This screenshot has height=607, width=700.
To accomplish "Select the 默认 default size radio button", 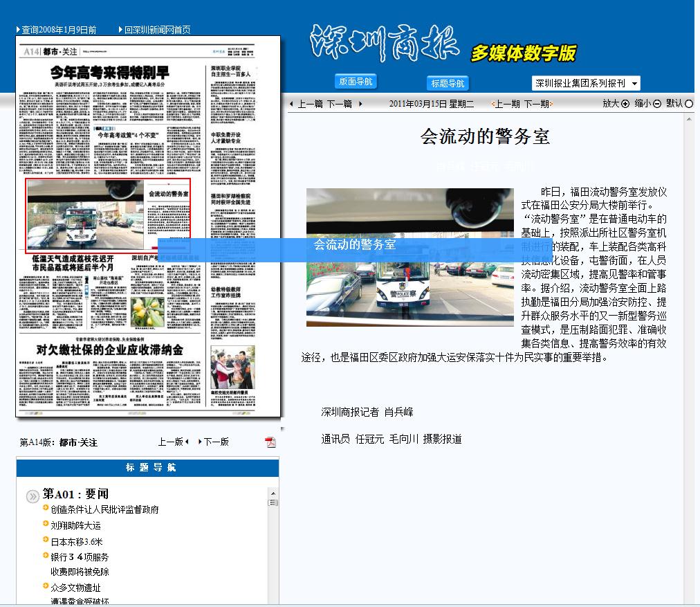I will click(688, 104).
